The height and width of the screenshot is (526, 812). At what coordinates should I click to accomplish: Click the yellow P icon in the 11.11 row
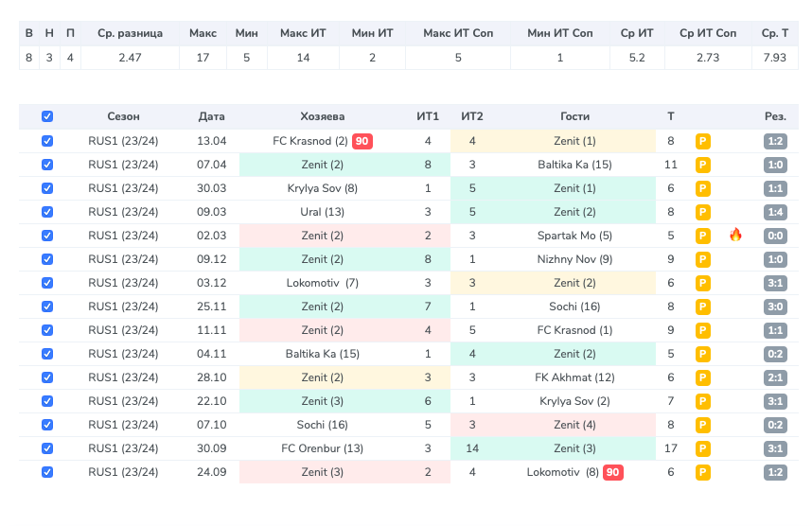pos(703,330)
